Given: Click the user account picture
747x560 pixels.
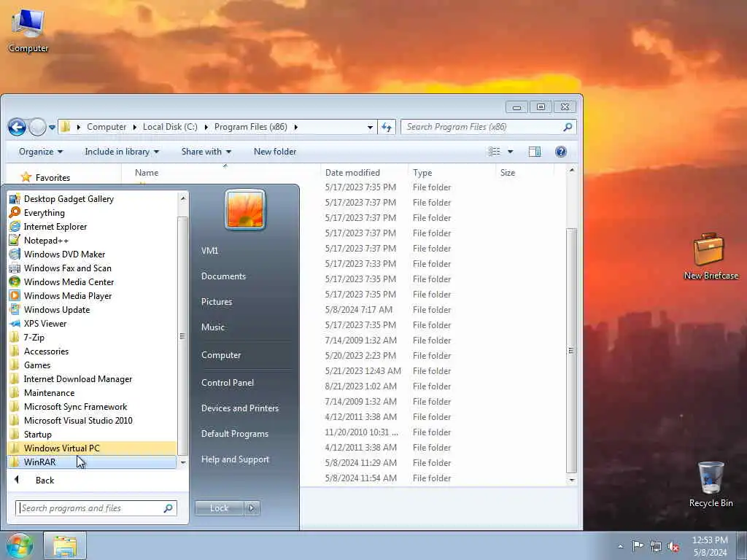Looking at the screenshot, I should click(245, 209).
